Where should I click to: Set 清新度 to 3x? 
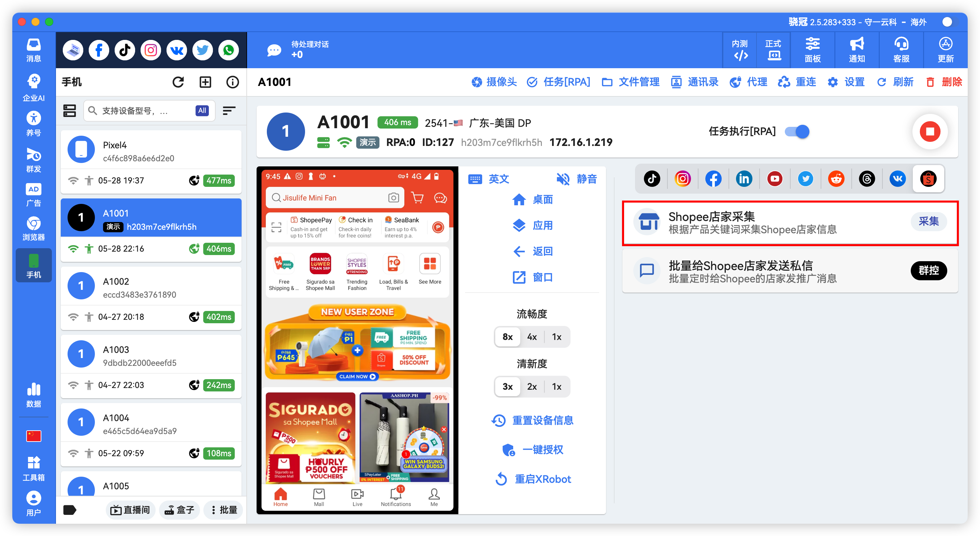coord(507,387)
